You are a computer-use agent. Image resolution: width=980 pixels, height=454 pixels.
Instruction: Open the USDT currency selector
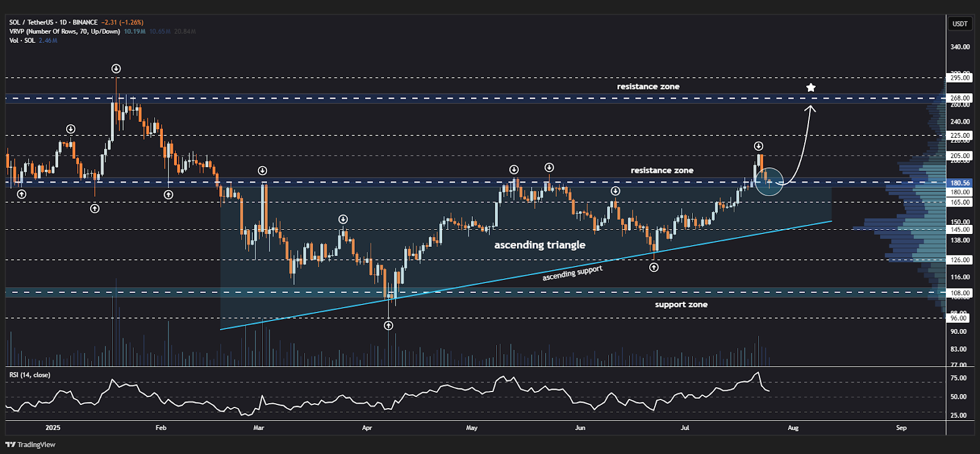pyautogui.click(x=960, y=24)
